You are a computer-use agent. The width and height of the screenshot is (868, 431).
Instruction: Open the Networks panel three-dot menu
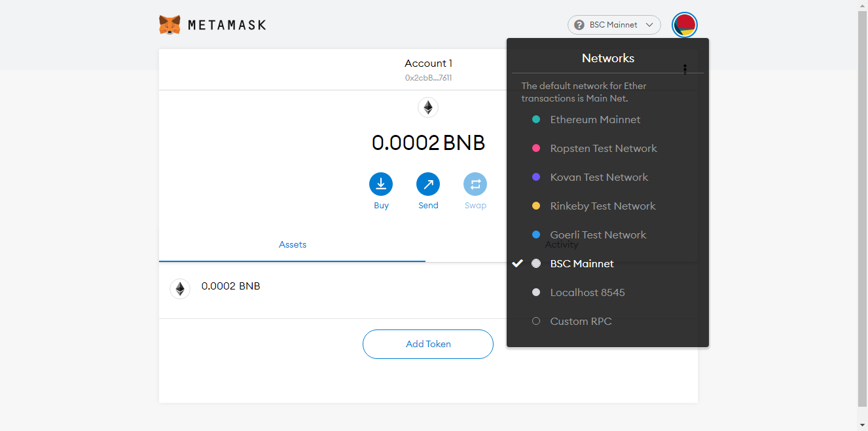click(x=685, y=69)
